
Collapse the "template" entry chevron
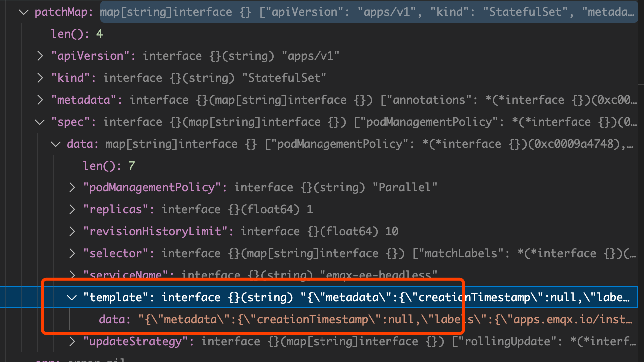(x=72, y=297)
